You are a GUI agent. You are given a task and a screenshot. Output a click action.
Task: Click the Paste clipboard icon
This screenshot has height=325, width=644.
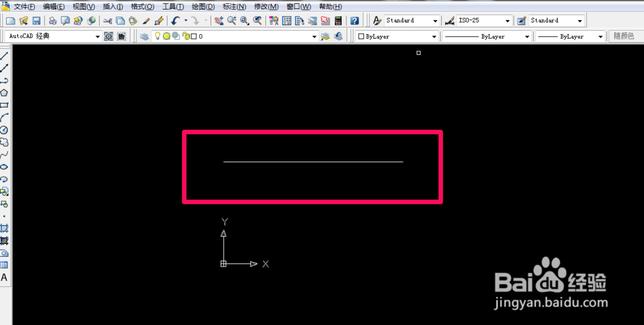(133, 21)
